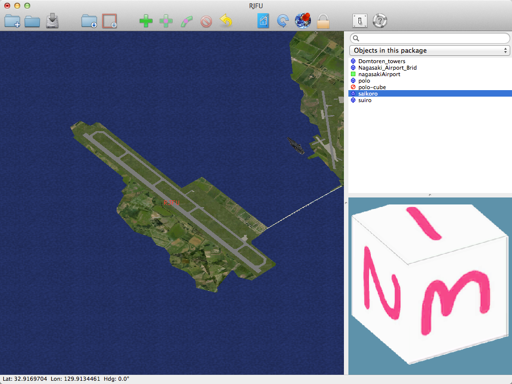
Task: Select polo-cube in the object list
Action: point(372,87)
